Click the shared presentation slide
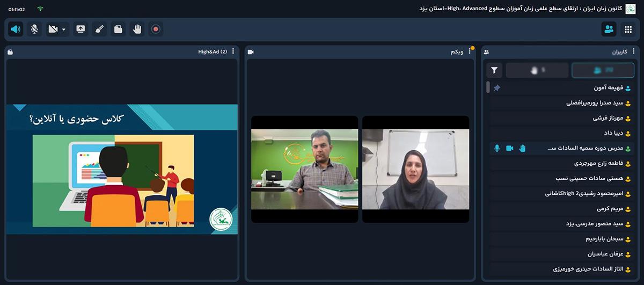 pyautogui.click(x=122, y=169)
